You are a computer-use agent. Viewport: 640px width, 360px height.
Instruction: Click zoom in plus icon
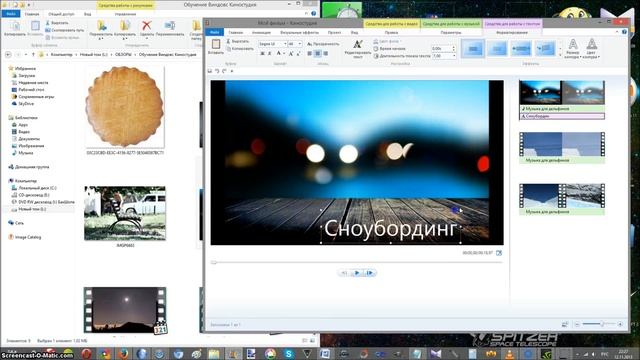coord(620,324)
